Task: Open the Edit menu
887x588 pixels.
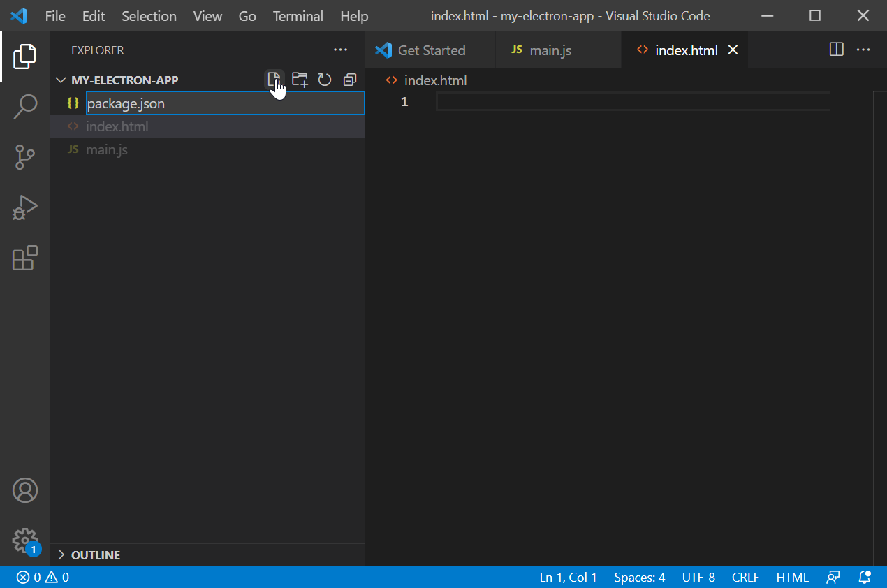Action: tap(94, 16)
